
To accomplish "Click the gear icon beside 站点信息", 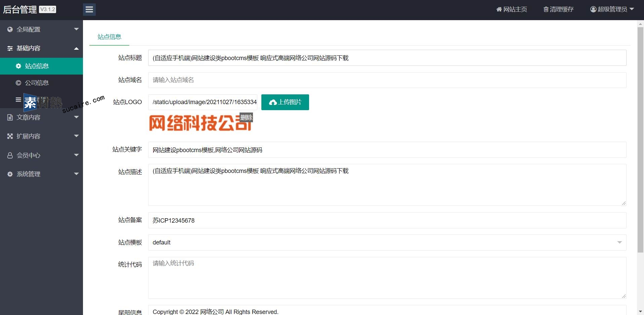I will coord(18,66).
